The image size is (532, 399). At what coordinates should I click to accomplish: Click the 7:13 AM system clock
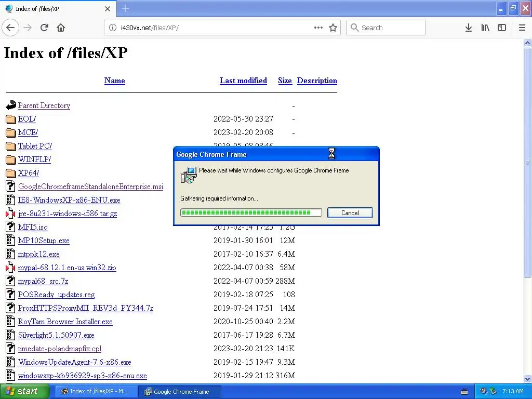coord(513,391)
